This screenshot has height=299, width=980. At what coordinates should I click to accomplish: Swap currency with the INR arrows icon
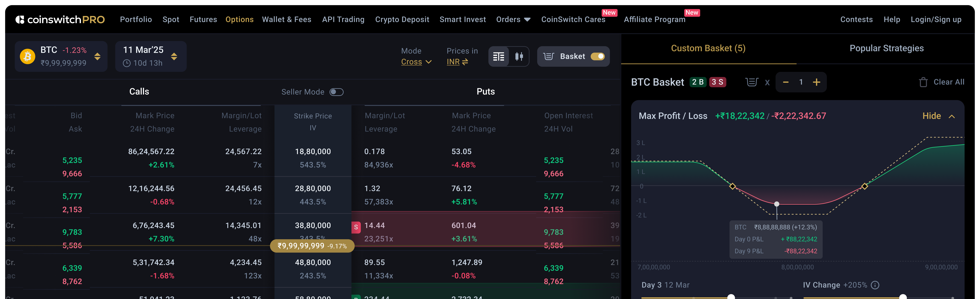click(x=465, y=62)
